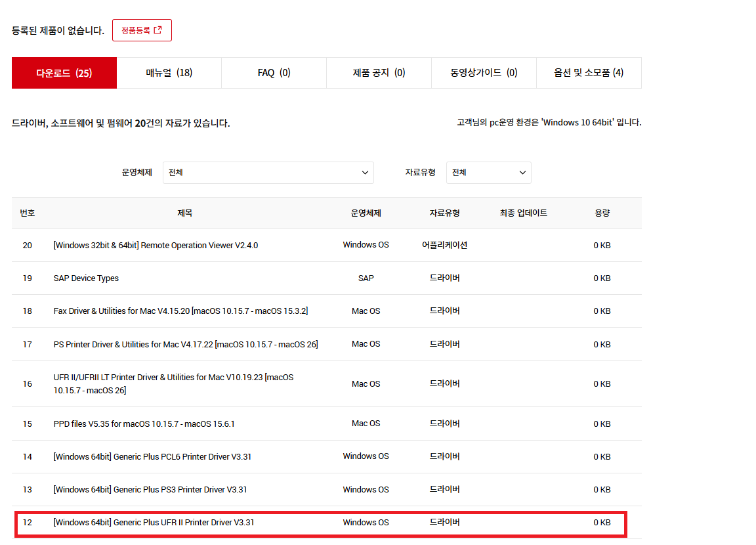
Task: Open the external-link icon in 정품등록
Action: click(x=157, y=30)
